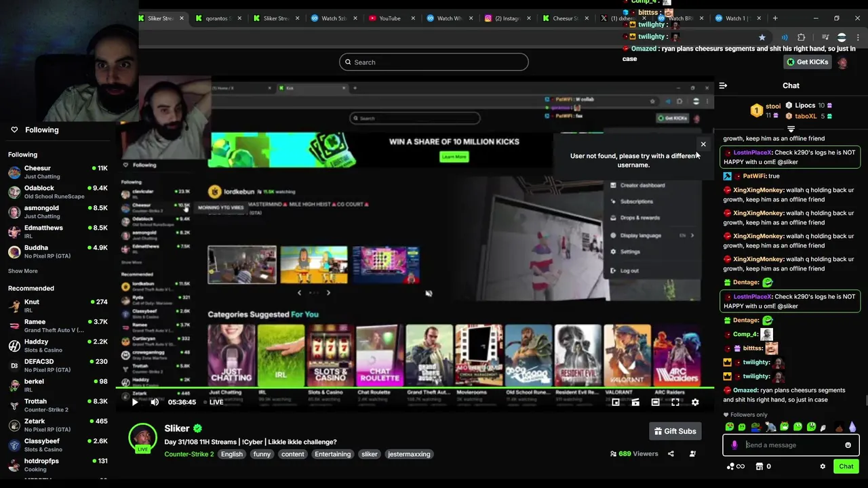Viewport: 868px width, 488px height.
Task: Open the shop icon showing 0
Action: [763, 466]
